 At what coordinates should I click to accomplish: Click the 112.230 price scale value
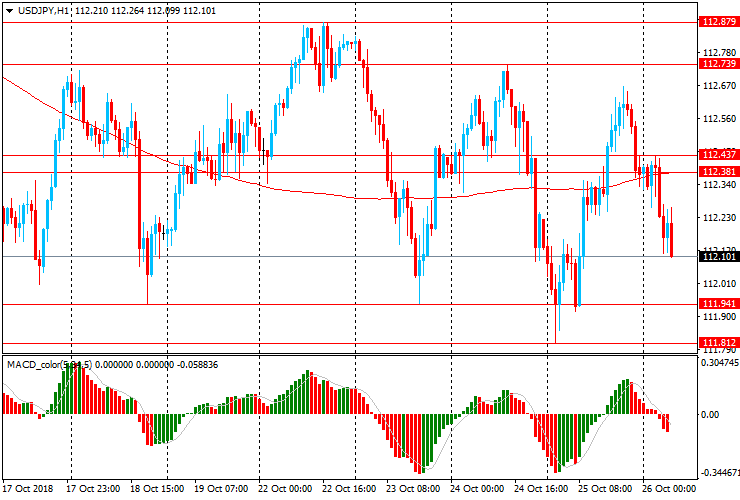(720, 217)
